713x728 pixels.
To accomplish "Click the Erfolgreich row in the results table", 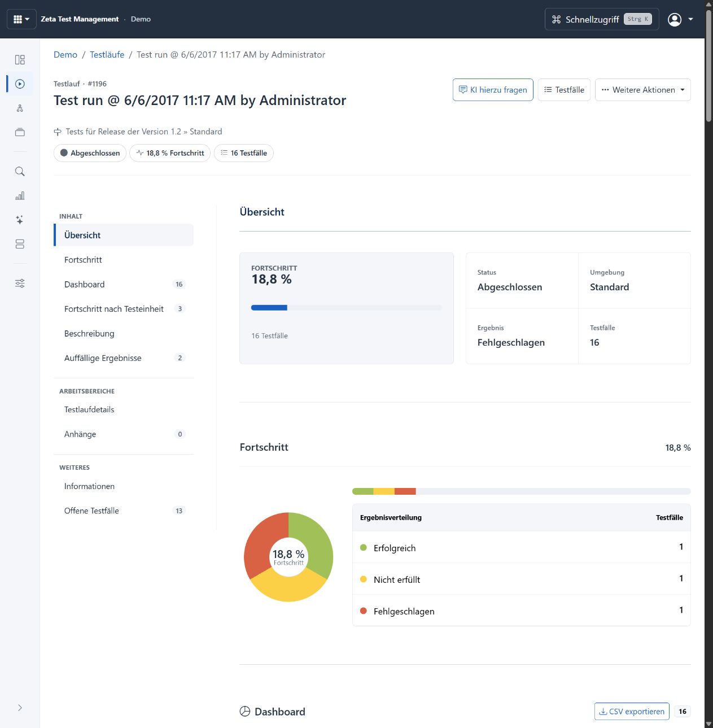I will pyautogui.click(x=522, y=547).
